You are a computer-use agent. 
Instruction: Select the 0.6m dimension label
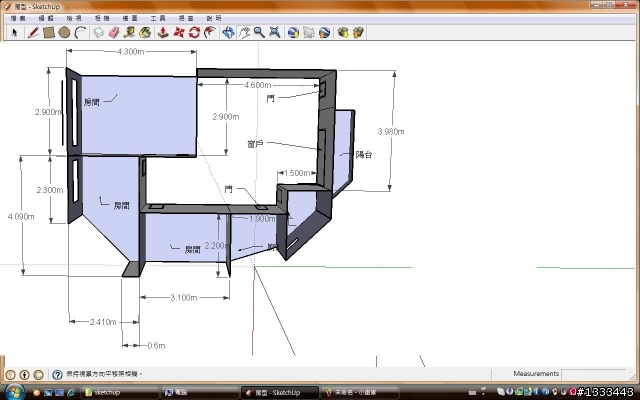[x=156, y=346]
